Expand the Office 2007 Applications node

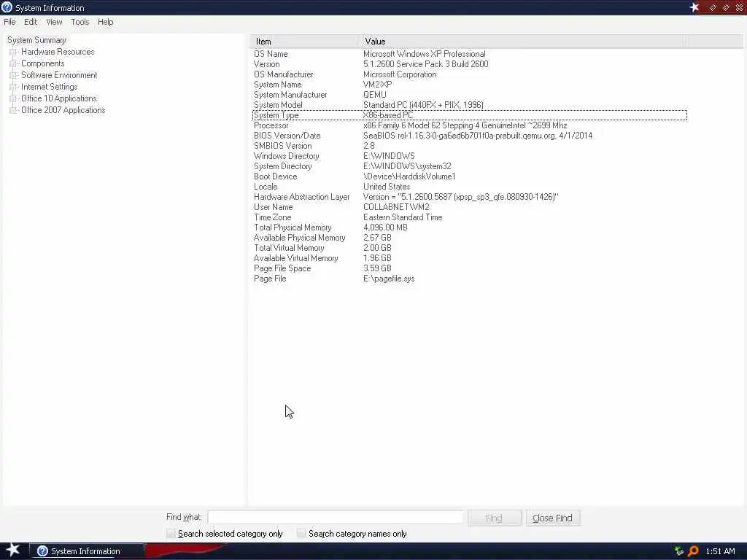coord(13,110)
